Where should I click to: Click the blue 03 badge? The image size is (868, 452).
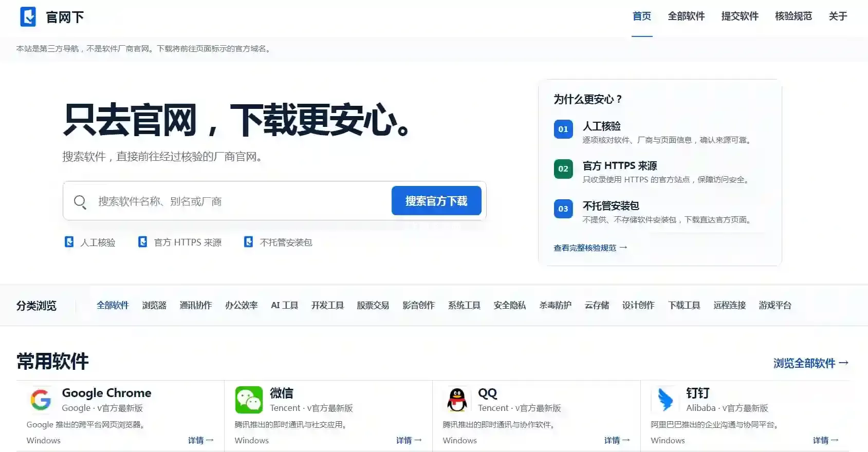563,209
